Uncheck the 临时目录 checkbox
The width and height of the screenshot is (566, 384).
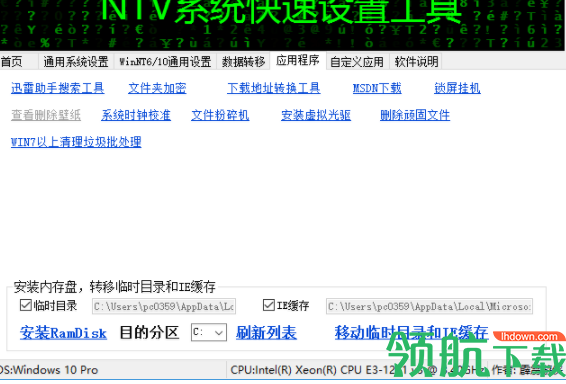coord(26,305)
